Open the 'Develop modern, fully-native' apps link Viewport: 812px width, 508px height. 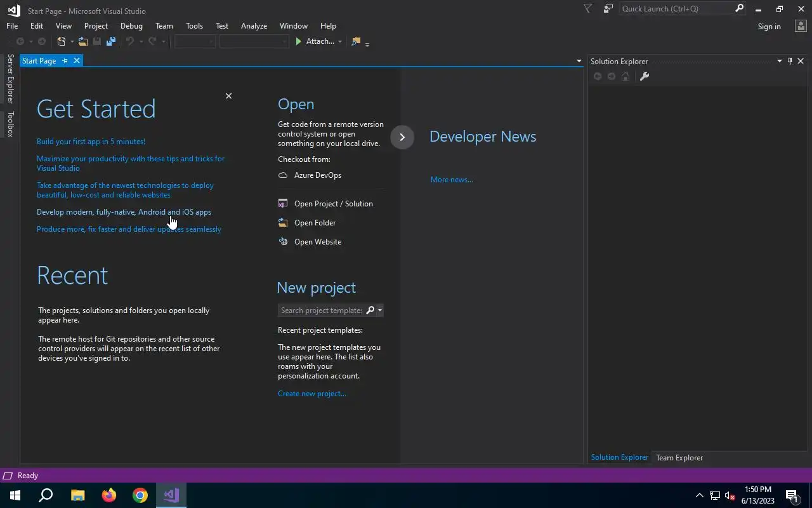[x=124, y=212]
